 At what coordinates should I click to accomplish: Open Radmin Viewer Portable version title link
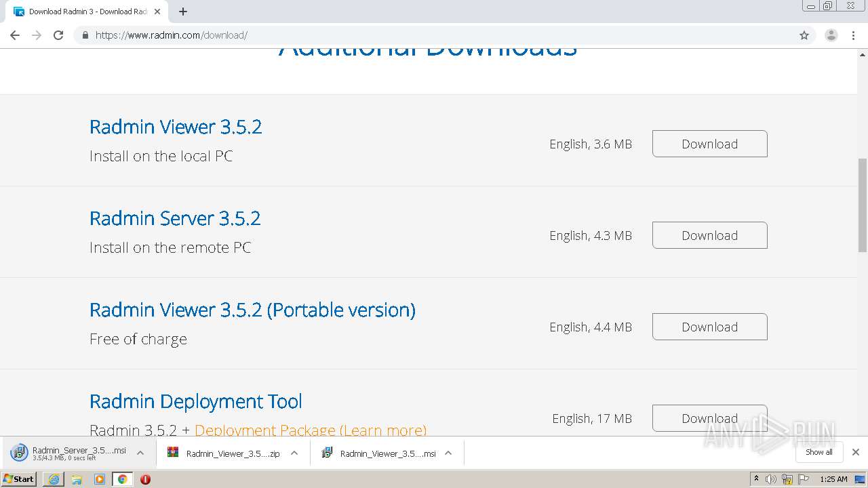(252, 310)
